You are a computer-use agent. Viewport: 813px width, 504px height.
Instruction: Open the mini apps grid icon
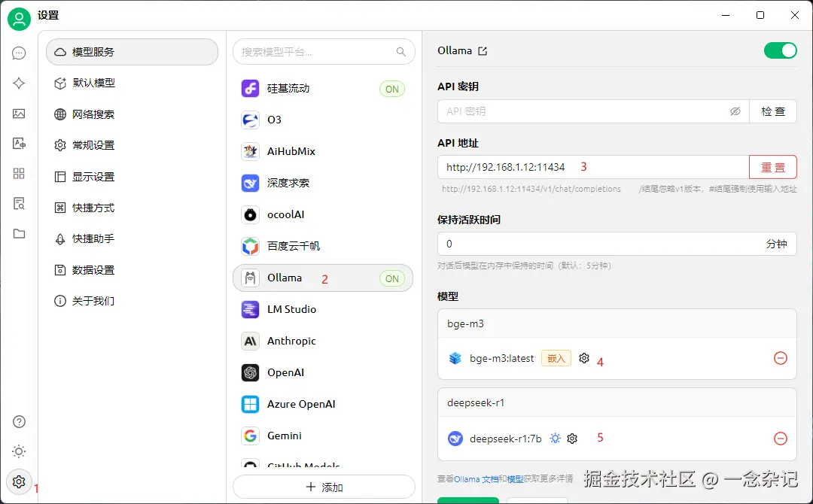coord(19,174)
